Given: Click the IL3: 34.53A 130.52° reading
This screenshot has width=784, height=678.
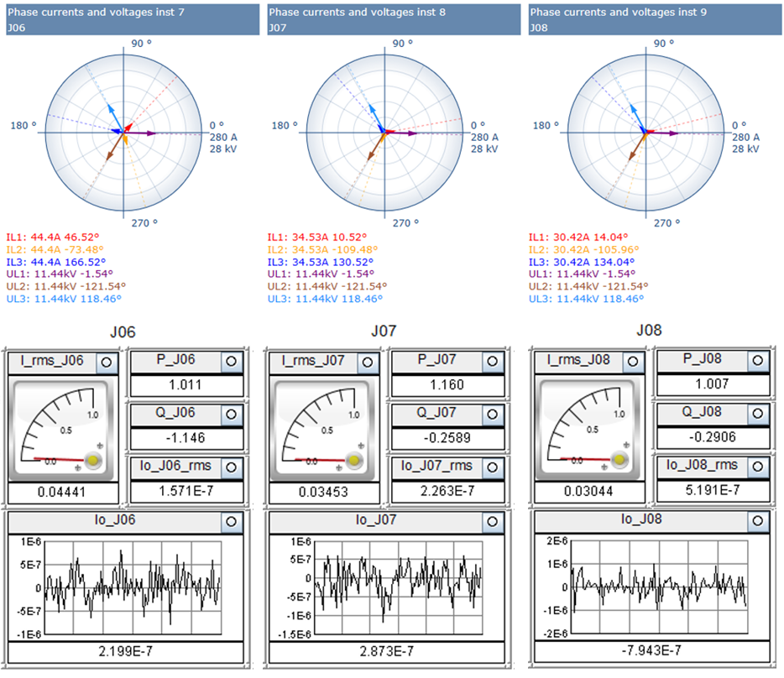Looking at the screenshot, I should coord(321,262).
